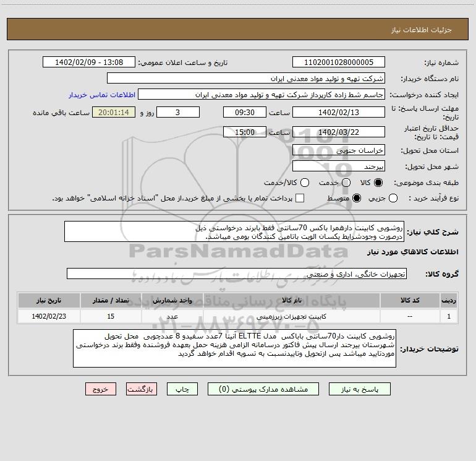Click remaining days field showing 3
This screenshot has height=461, width=476.
coord(178,113)
